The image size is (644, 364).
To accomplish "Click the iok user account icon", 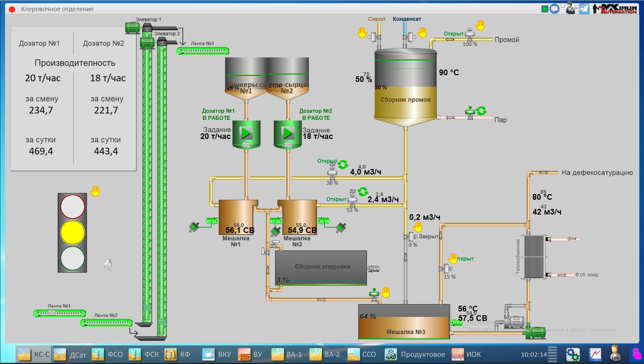I will pyautogui.click(x=615, y=354).
